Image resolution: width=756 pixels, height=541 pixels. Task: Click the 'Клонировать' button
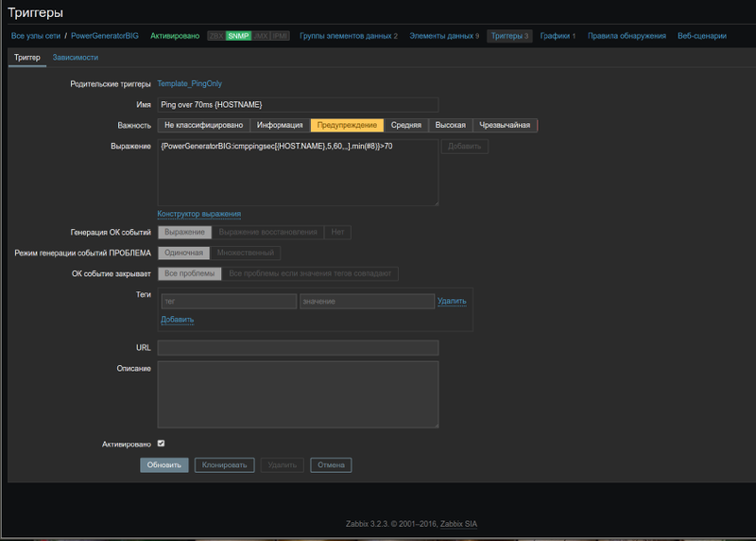[224, 465]
